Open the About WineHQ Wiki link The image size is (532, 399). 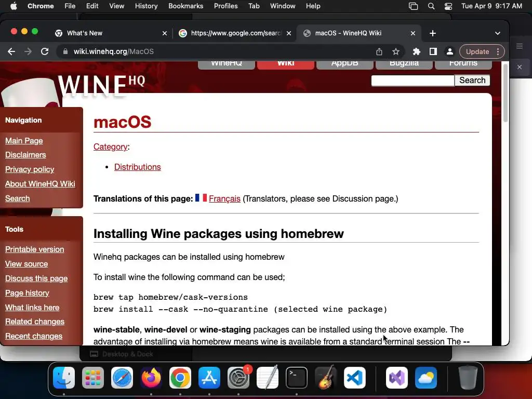coord(40,184)
